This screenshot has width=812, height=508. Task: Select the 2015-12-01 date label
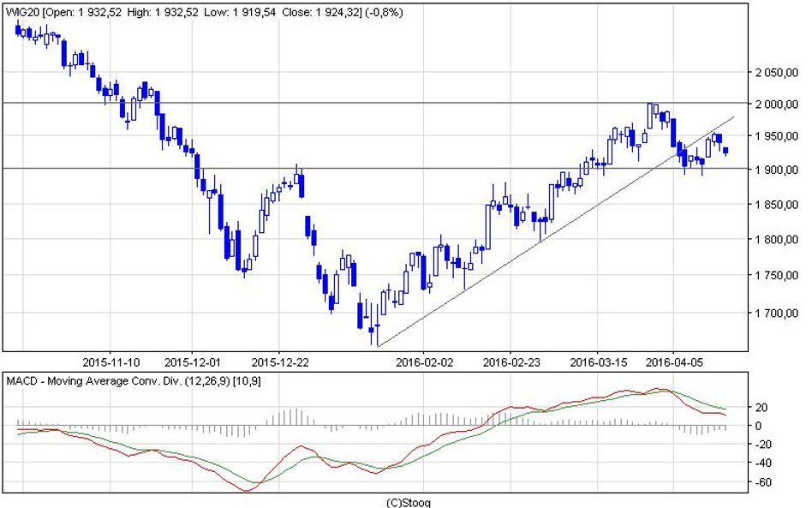point(192,362)
